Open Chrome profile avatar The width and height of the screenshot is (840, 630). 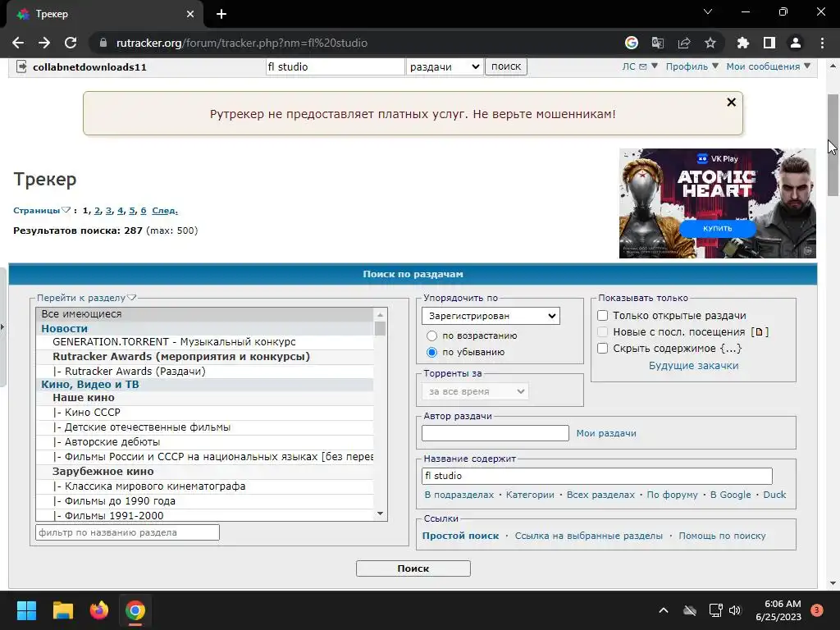click(796, 43)
